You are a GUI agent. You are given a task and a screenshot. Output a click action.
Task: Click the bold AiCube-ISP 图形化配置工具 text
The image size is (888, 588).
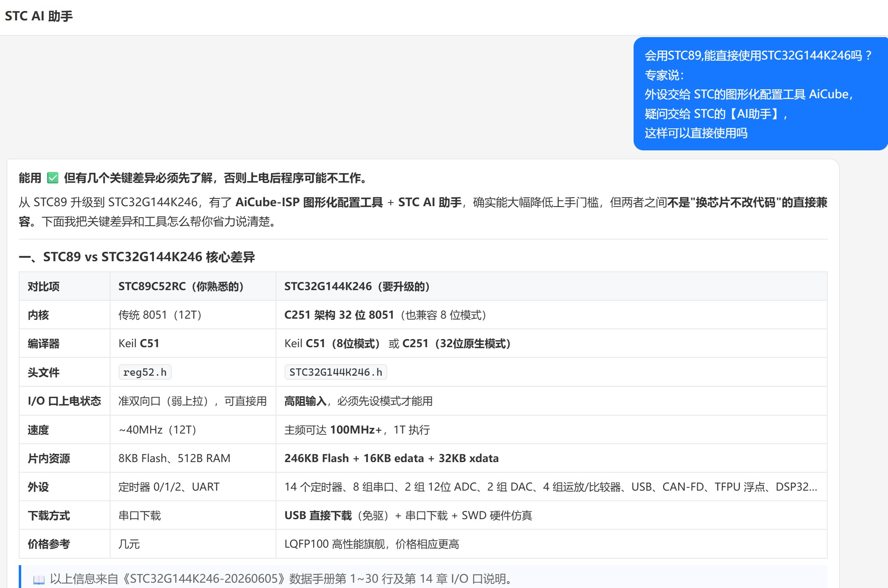[309, 202]
